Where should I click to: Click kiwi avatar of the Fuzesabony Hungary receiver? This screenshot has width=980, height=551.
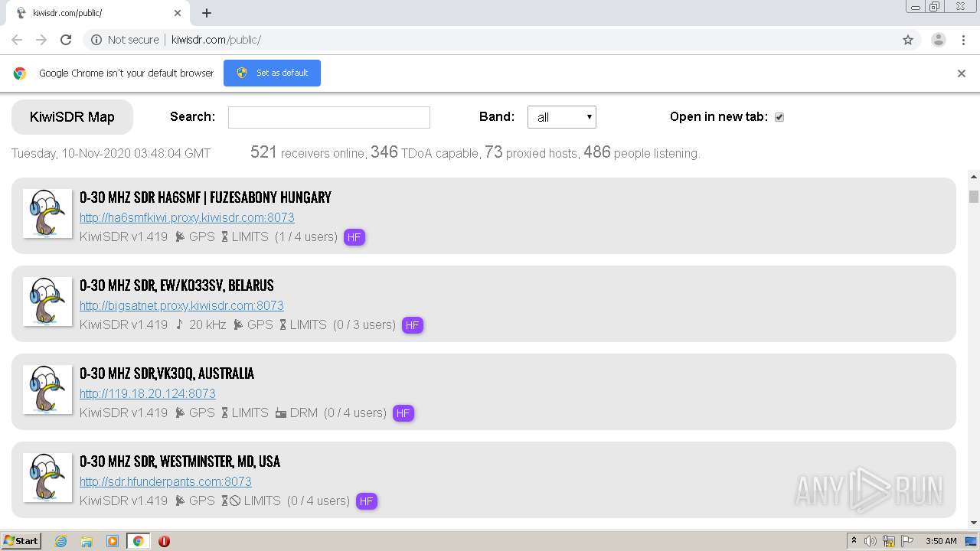(47, 214)
